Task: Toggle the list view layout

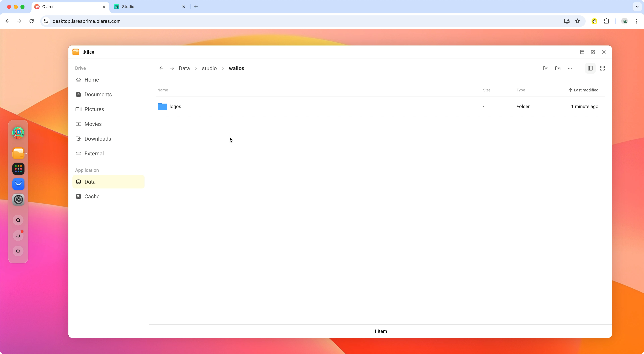Action: pyautogui.click(x=590, y=68)
